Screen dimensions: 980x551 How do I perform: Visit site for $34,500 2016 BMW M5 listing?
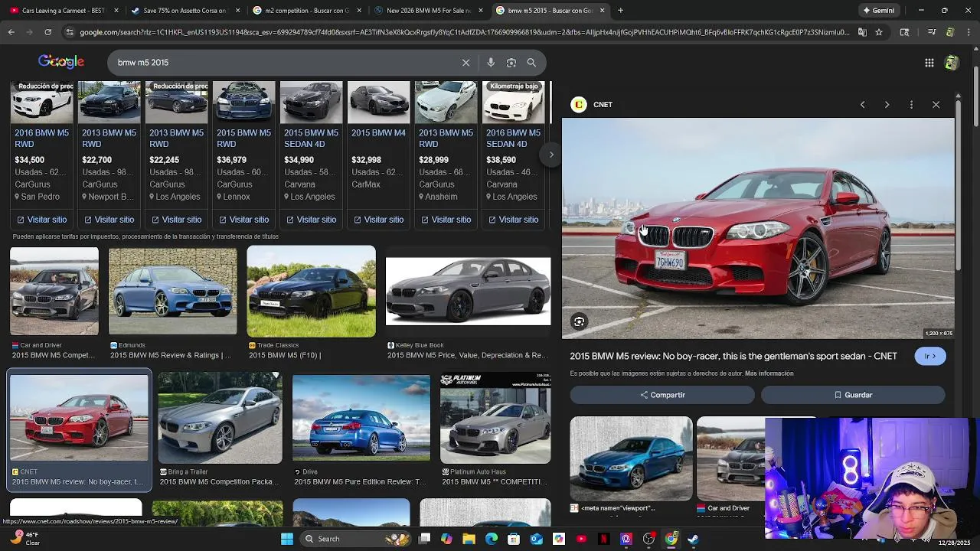click(x=42, y=220)
